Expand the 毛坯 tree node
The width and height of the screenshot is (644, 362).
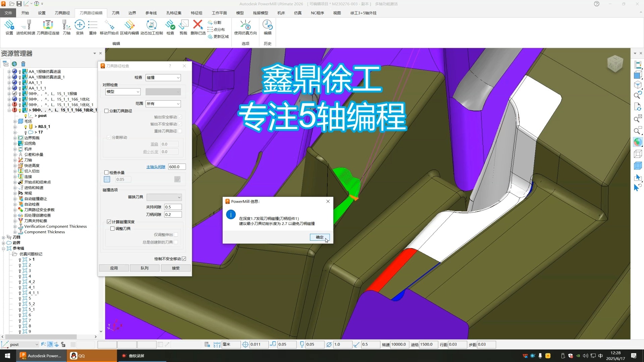pos(15,121)
